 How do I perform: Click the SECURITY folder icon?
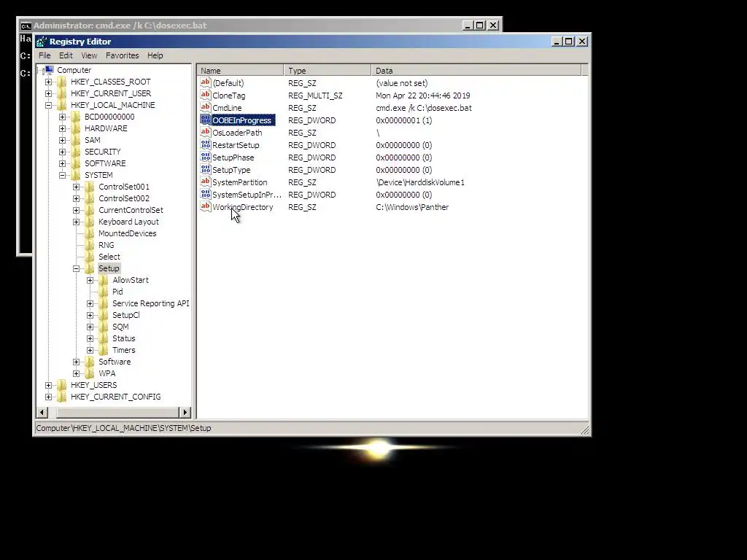pos(76,152)
